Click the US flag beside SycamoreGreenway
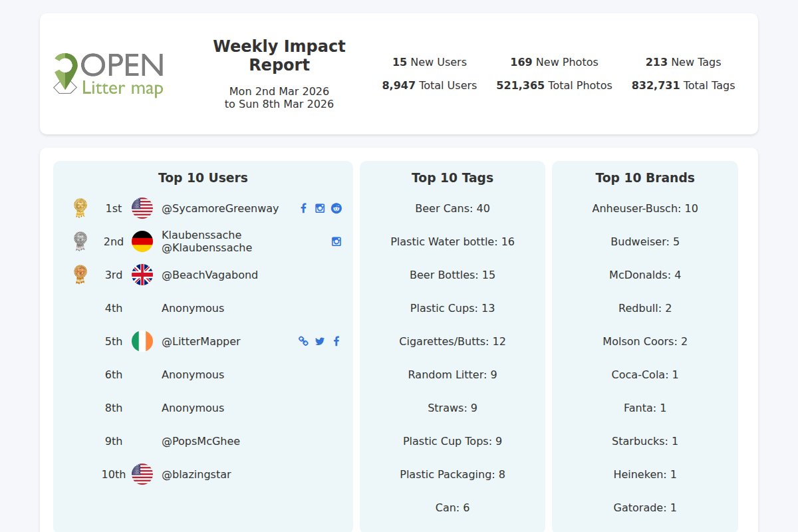Image resolution: width=798 pixels, height=532 pixels. coord(142,208)
